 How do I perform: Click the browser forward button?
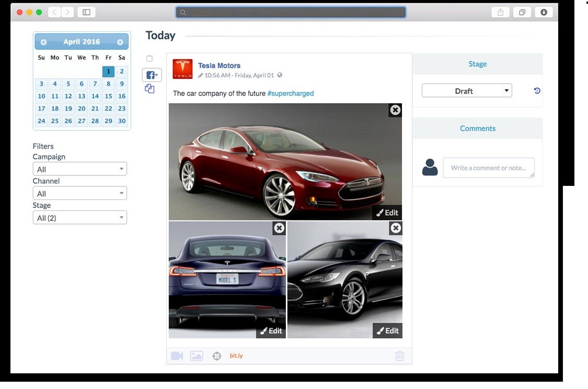(67, 12)
